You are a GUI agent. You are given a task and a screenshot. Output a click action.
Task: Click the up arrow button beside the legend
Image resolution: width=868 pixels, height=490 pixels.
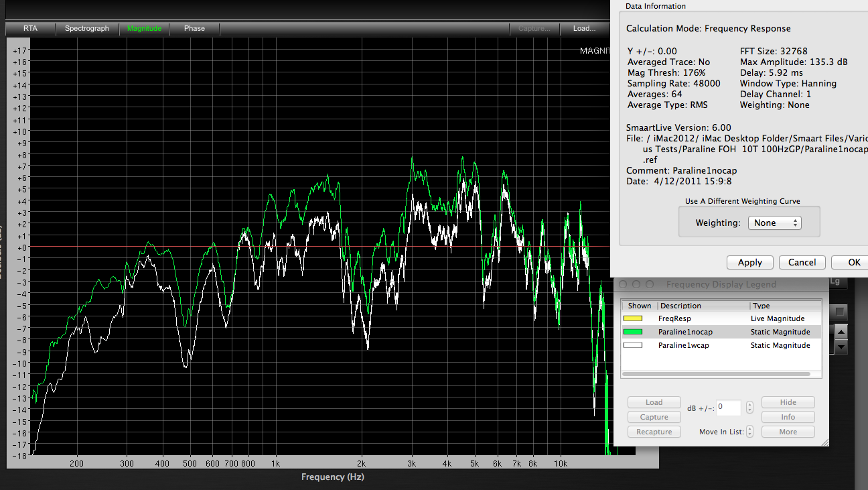(842, 331)
